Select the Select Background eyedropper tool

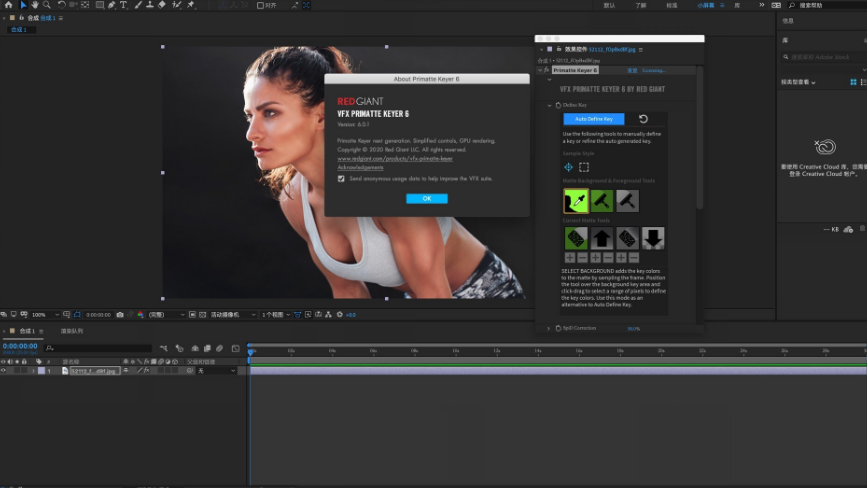click(x=576, y=201)
